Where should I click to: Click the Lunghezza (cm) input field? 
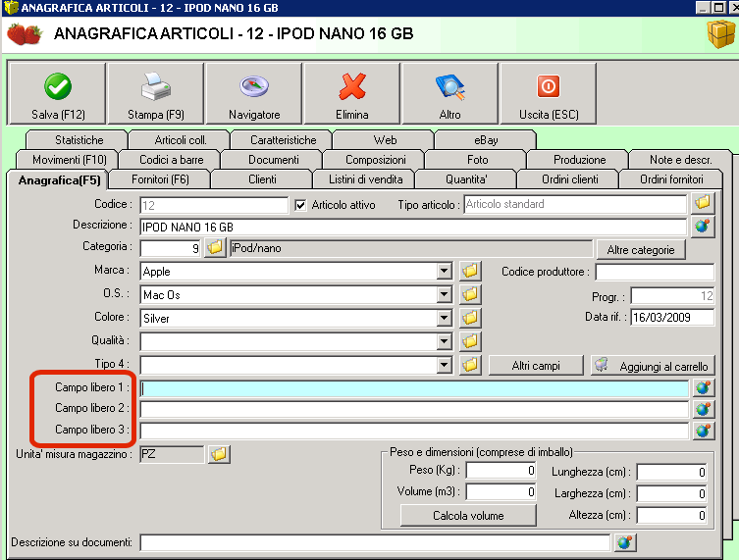tap(671, 472)
